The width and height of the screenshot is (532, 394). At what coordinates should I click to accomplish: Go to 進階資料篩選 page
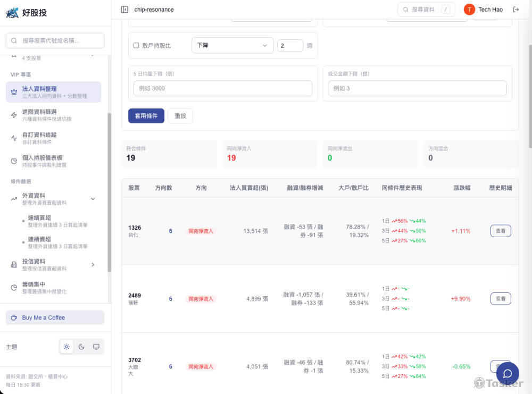pyautogui.click(x=53, y=115)
